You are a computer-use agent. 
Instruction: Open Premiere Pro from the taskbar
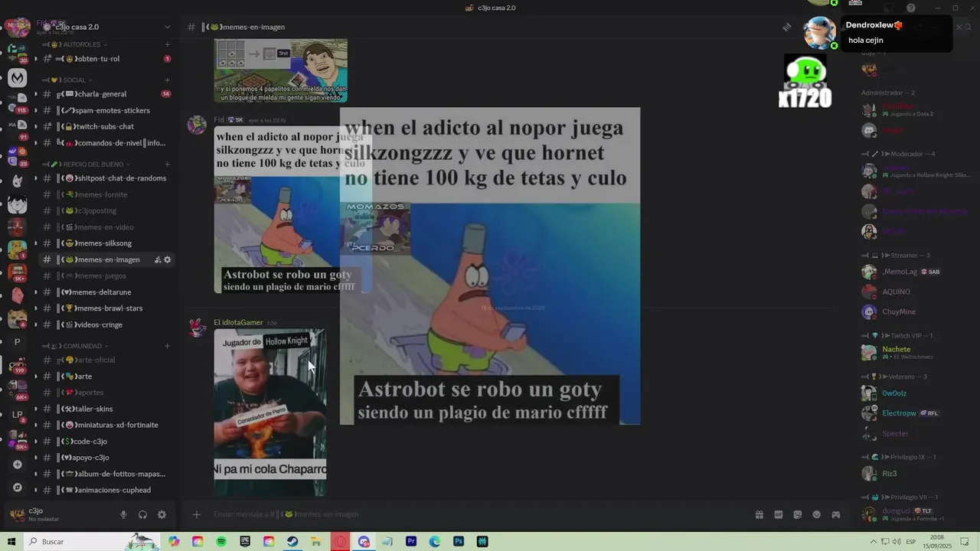[x=411, y=541]
